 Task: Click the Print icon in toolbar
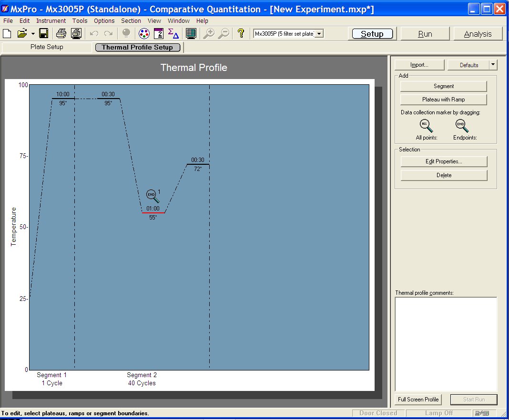click(61, 33)
